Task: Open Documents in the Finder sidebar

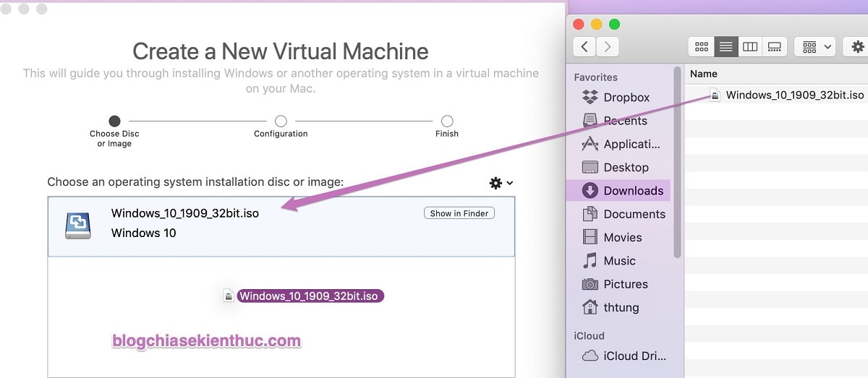Action: [x=626, y=214]
